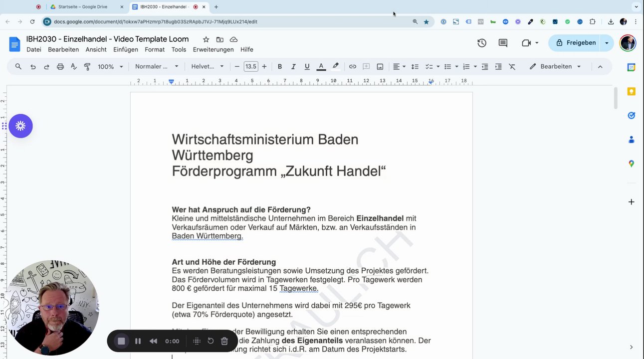Open the paragraph style dropdown

click(x=157, y=66)
